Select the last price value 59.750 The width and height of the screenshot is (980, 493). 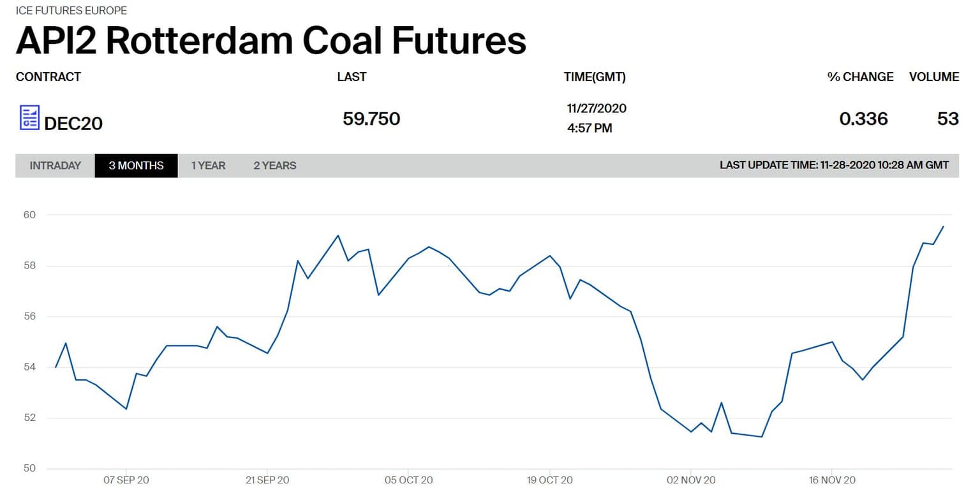pos(371,119)
